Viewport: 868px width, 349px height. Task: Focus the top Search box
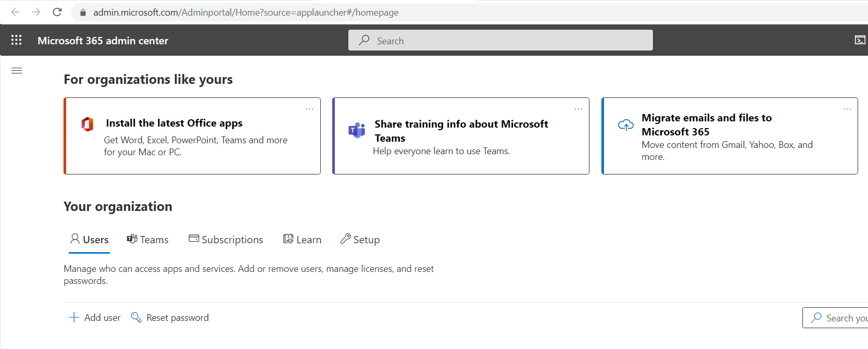coord(500,40)
